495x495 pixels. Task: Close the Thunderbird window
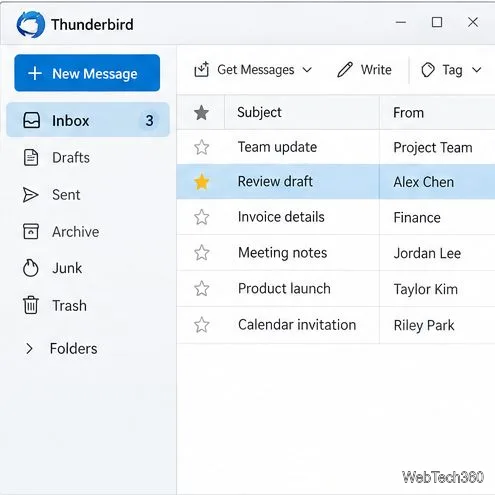pyautogui.click(x=473, y=22)
